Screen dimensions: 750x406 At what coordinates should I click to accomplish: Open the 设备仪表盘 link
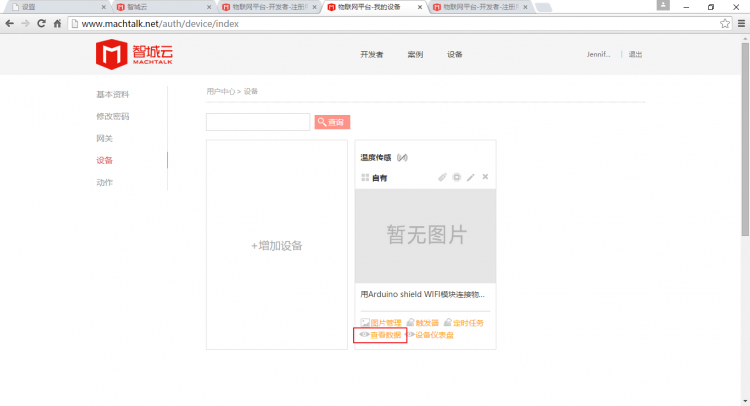tap(431, 335)
